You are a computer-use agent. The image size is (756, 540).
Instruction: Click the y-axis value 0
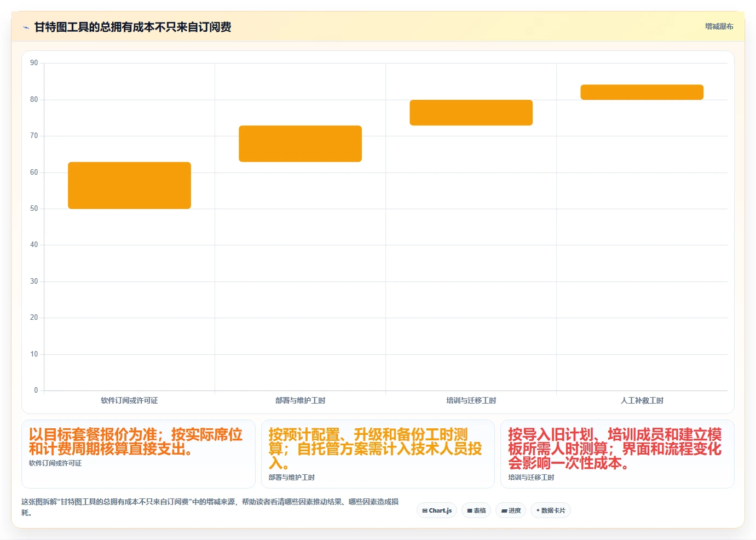(36, 390)
